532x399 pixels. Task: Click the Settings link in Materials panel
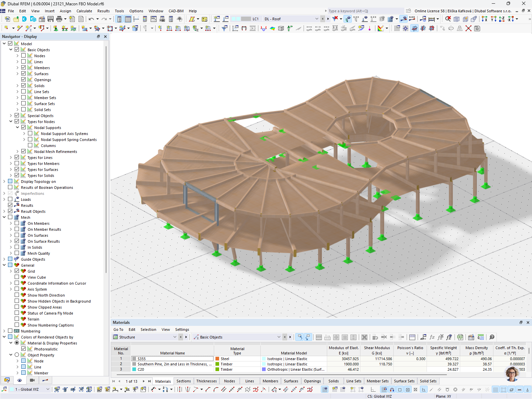[182, 330]
